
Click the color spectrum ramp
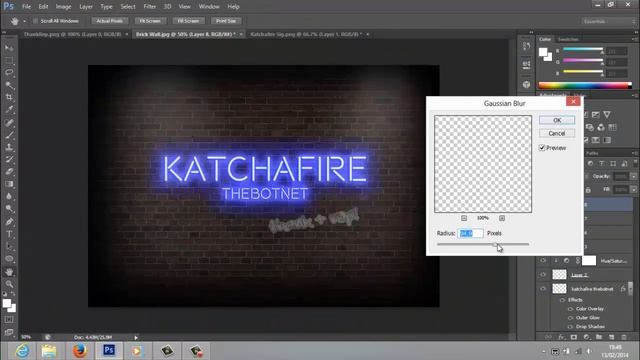[585, 85]
